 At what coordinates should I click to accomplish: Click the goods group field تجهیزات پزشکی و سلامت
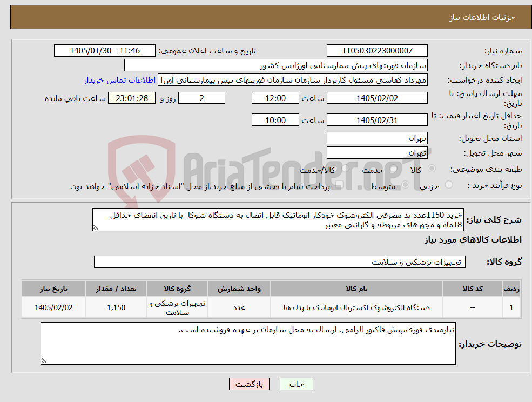pos(280,262)
